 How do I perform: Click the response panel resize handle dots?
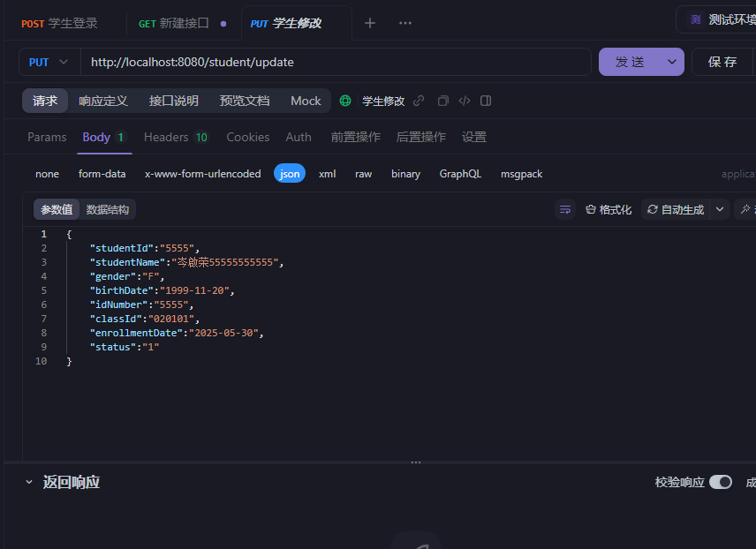point(416,463)
